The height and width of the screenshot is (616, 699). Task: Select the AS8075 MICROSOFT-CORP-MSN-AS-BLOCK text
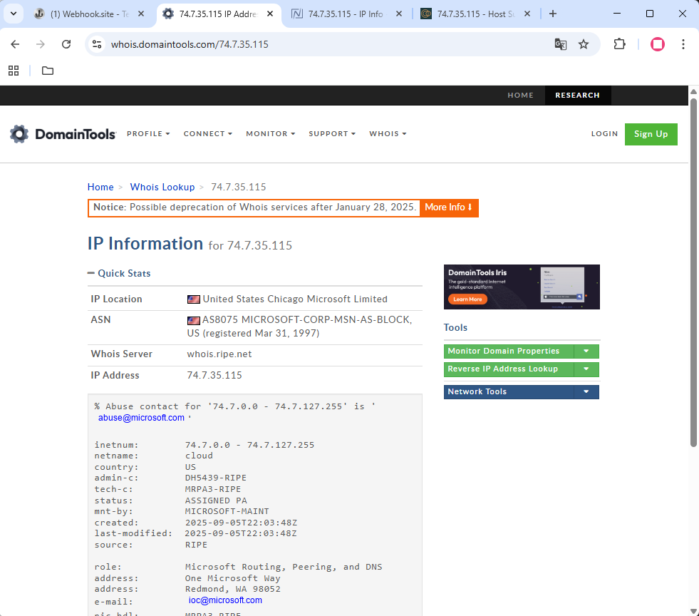(306, 320)
